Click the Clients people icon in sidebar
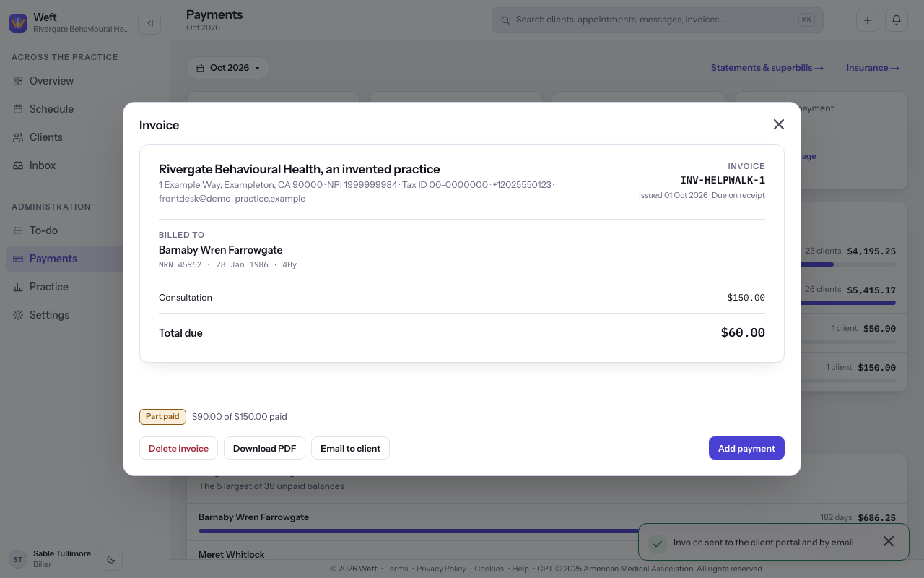This screenshot has width=924, height=578. coord(18,137)
